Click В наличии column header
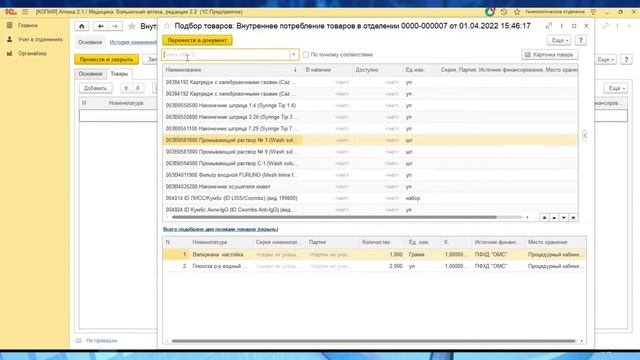Viewport: 640px width, 360px height. 328,70
